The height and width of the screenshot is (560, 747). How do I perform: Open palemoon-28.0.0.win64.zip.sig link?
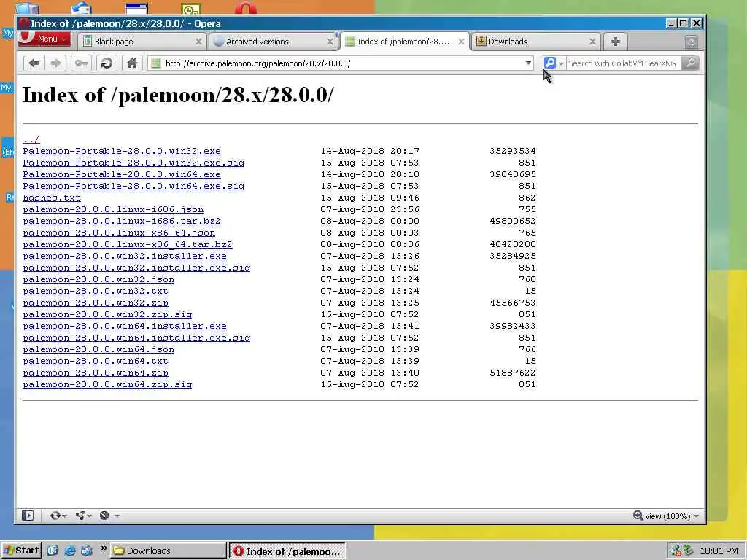pyautogui.click(x=107, y=384)
